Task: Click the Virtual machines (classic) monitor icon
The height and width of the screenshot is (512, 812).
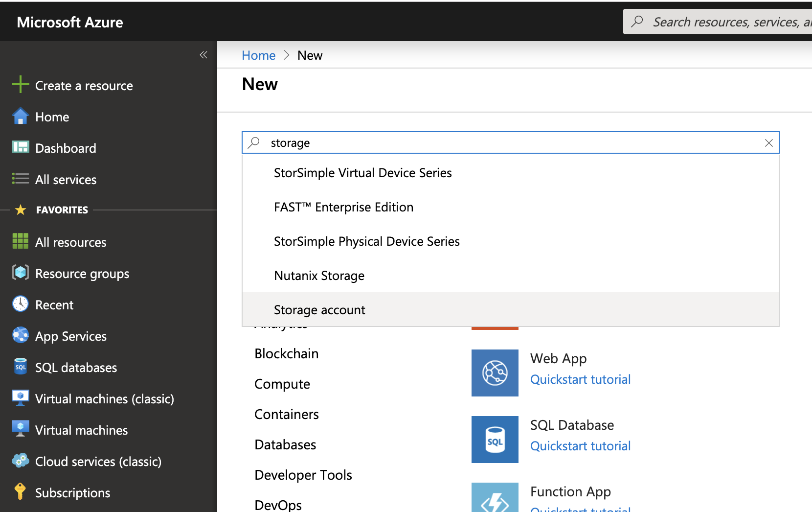Action: 21,398
